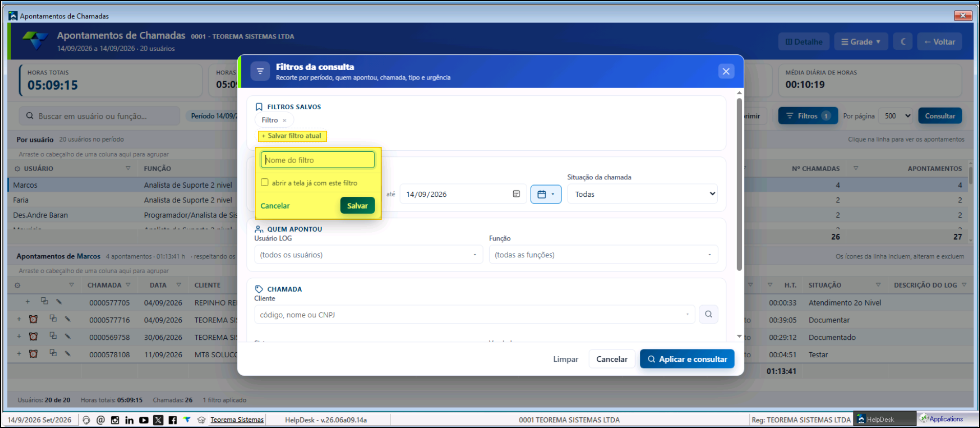Viewport: 980px width, 428px height.
Task: Click the Voltar button
Action: pyautogui.click(x=940, y=42)
